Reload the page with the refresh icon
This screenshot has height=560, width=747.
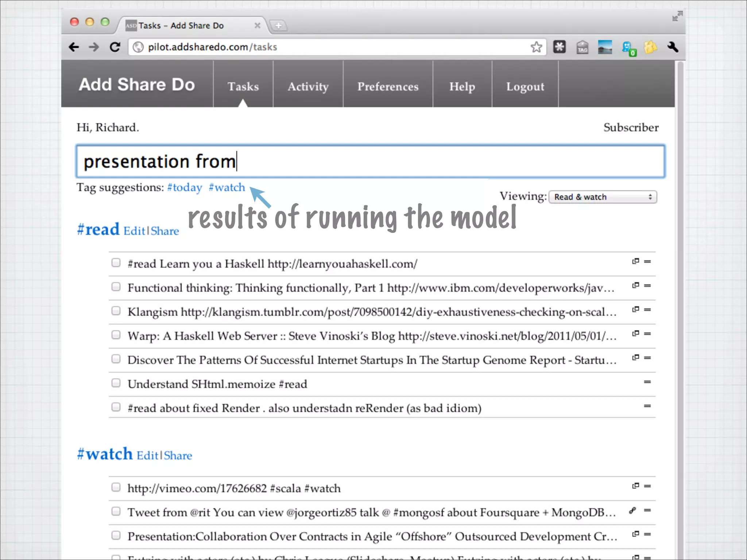coord(115,47)
